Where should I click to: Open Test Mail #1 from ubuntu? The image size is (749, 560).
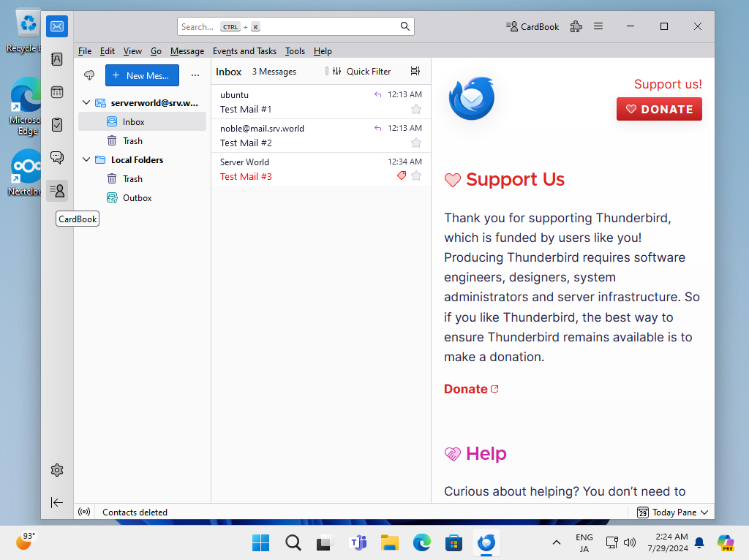pyautogui.click(x=320, y=102)
